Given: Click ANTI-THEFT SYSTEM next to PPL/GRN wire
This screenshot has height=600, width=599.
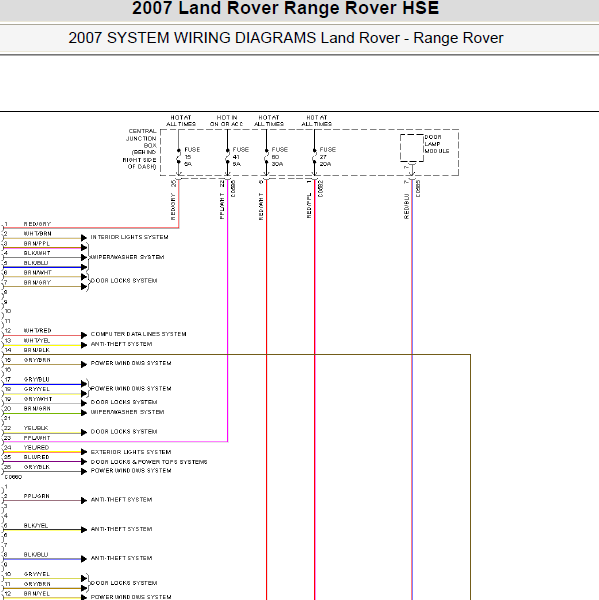Looking at the screenshot, I should 121,499.
